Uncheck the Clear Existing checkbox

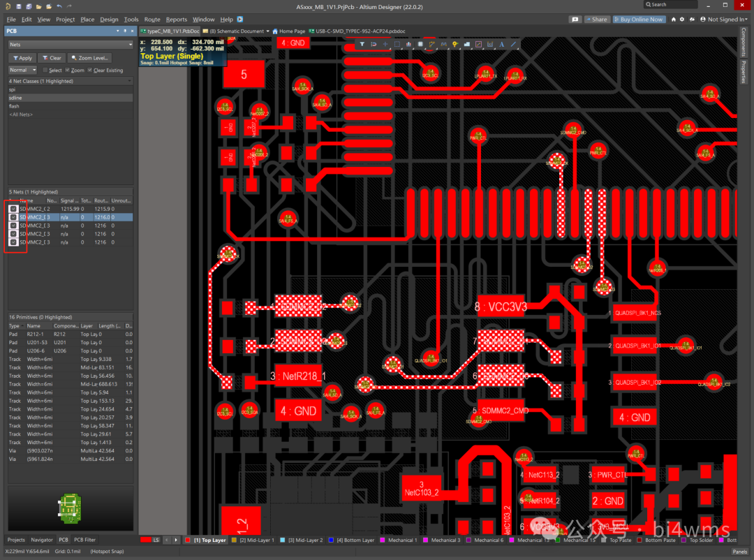(x=89, y=70)
